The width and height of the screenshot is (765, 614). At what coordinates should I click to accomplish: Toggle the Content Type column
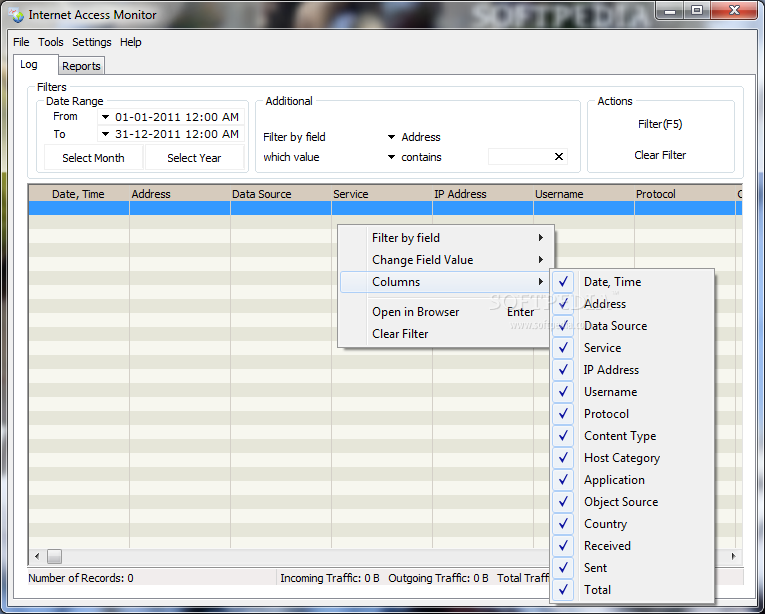pyautogui.click(x=563, y=435)
